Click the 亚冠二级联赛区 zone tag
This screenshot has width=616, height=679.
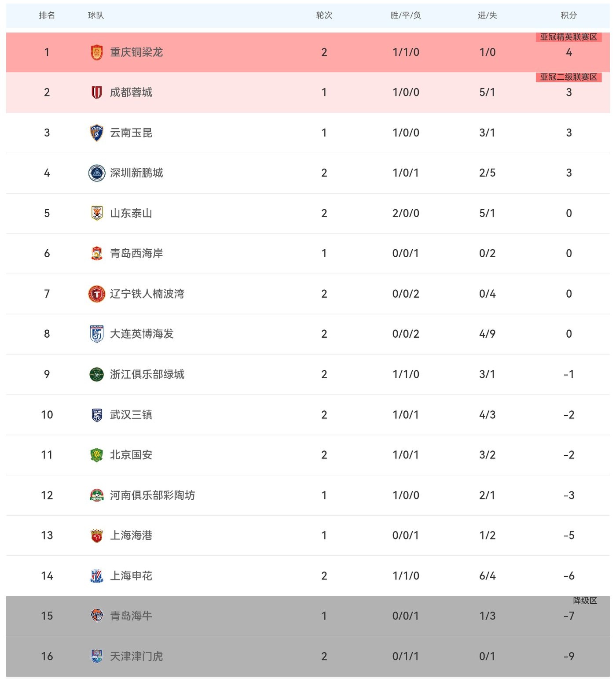(x=568, y=77)
